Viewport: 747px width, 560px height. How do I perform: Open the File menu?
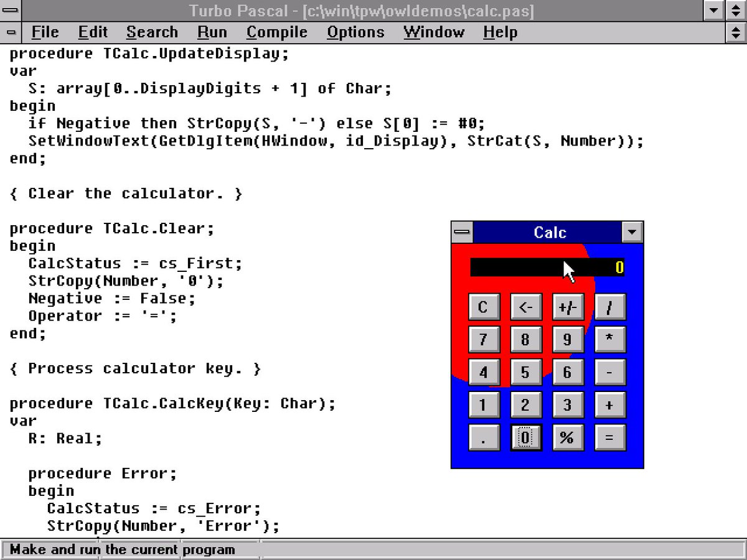point(45,32)
